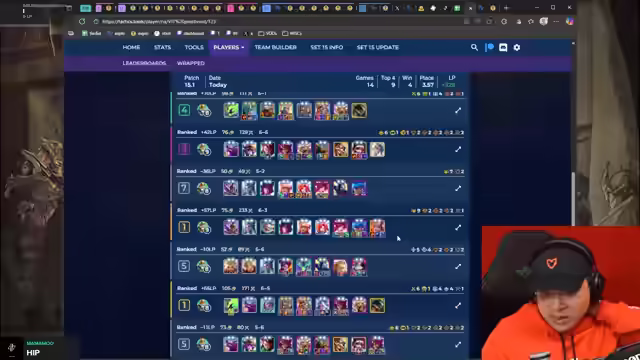Click the browser favorites star icon
The image size is (640, 360).
click(531, 21)
